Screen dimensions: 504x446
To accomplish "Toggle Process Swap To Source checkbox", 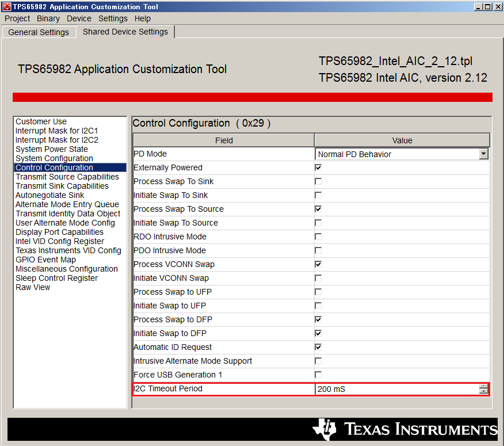I will pos(318,209).
